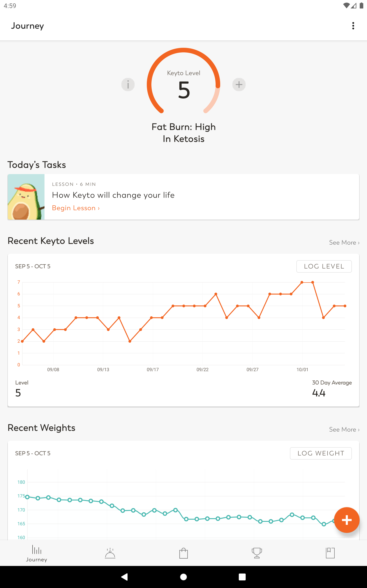Viewport: 367px width, 588px height.
Task: Tap the Begin Lesson link
Action: (x=76, y=208)
